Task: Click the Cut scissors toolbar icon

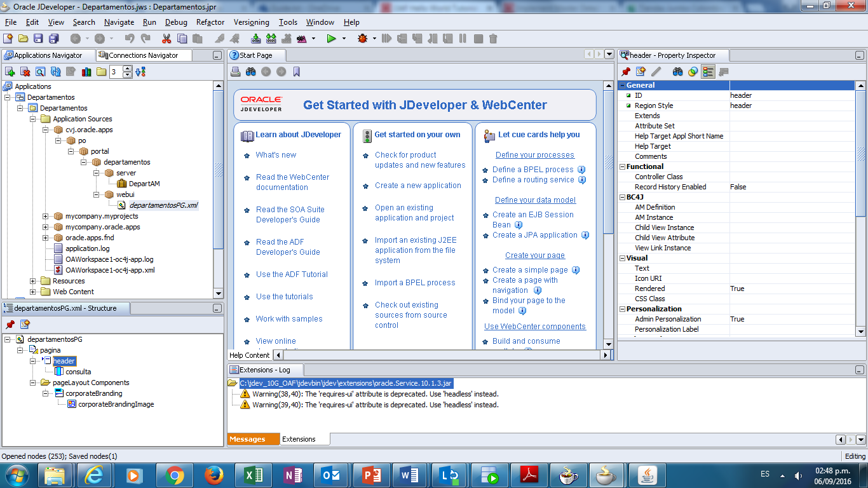Action: pos(167,39)
